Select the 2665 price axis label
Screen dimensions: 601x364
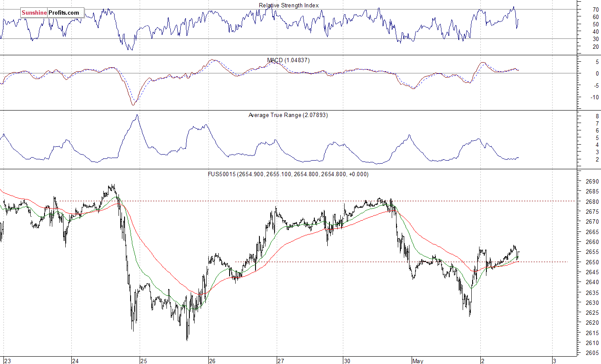click(592, 232)
